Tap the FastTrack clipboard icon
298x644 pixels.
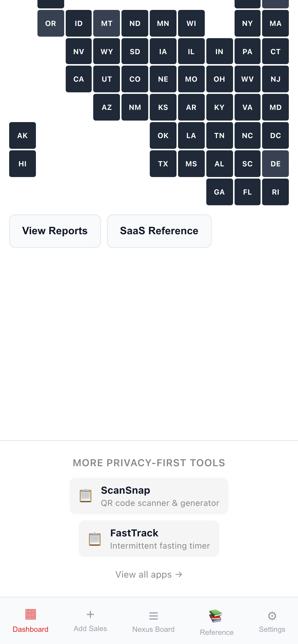click(95, 539)
